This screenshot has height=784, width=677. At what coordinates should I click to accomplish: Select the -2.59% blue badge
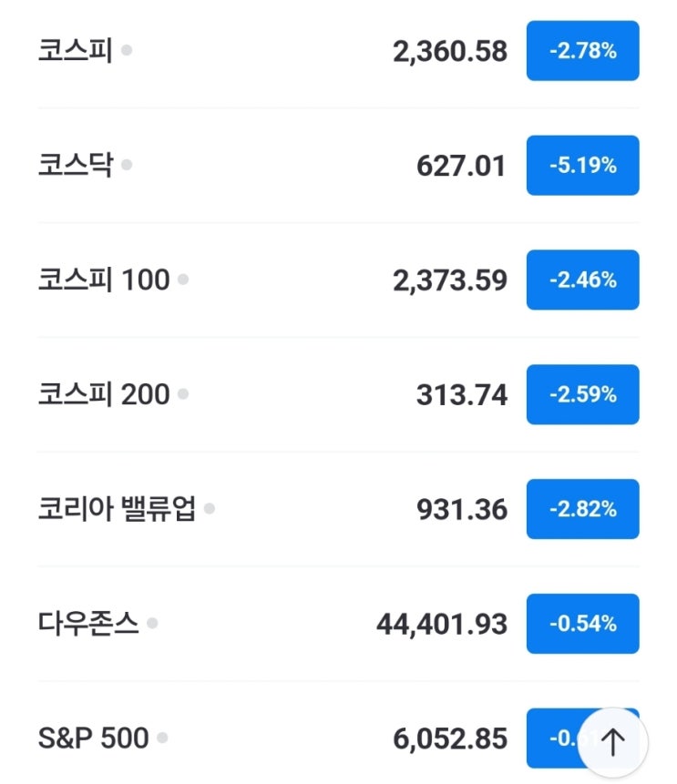coord(582,395)
